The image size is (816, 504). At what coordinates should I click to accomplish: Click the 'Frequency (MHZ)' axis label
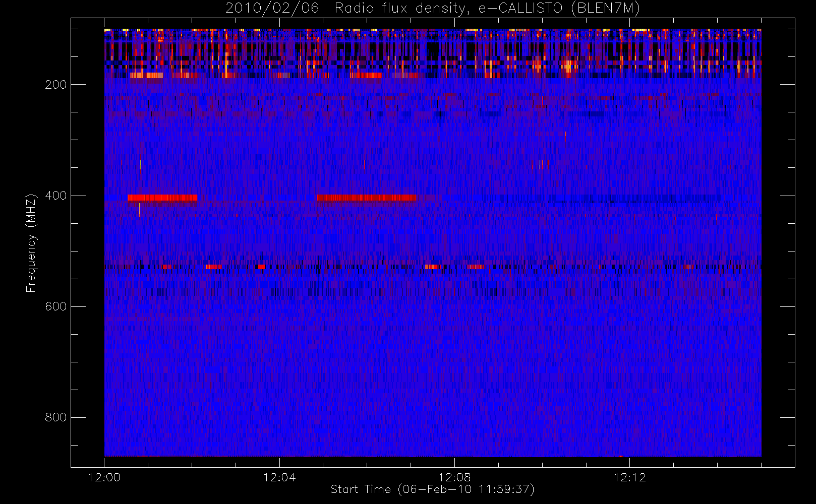tap(31, 243)
